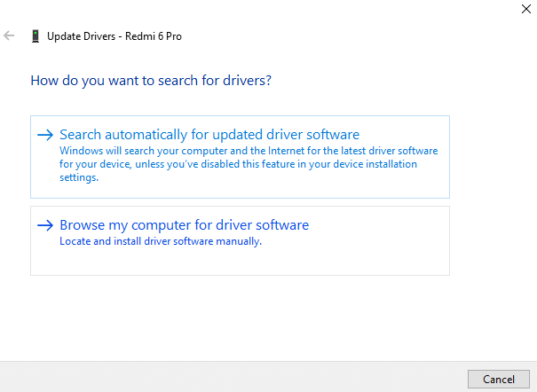Viewport: 537px width, 392px height.
Task: Click the Redmi 6 Pro device icon
Action: (x=35, y=36)
